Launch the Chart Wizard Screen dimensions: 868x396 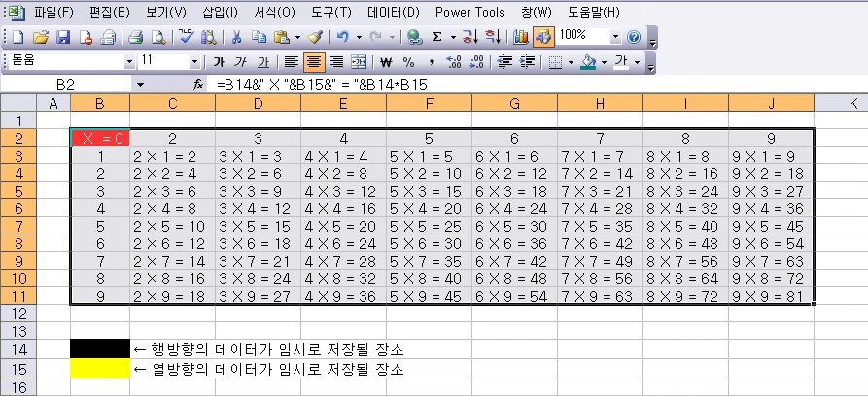pos(520,37)
